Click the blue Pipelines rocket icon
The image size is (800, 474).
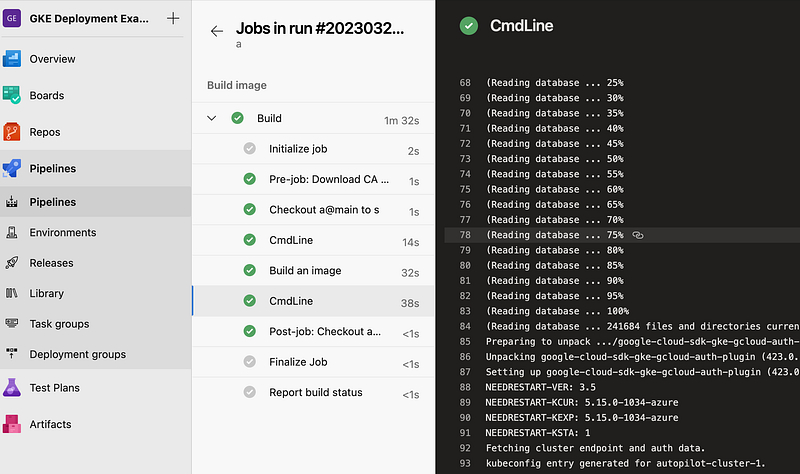coord(12,168)
